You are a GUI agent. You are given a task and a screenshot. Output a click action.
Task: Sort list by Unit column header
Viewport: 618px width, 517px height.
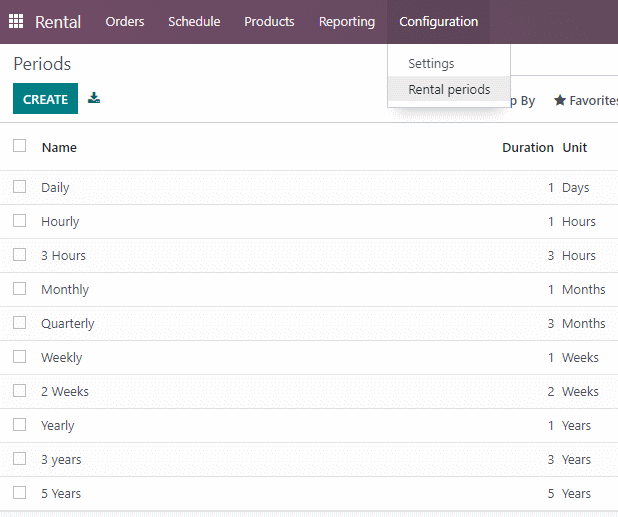[x=575, y=147]
